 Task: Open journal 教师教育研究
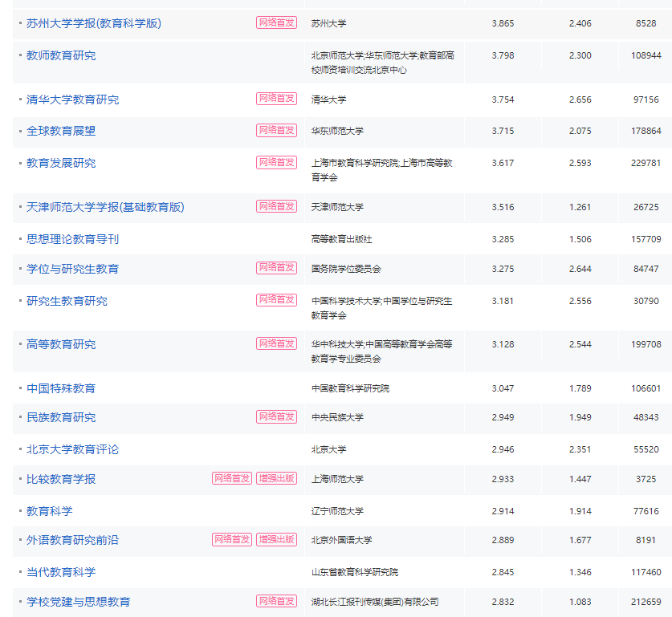coord(61,55)
